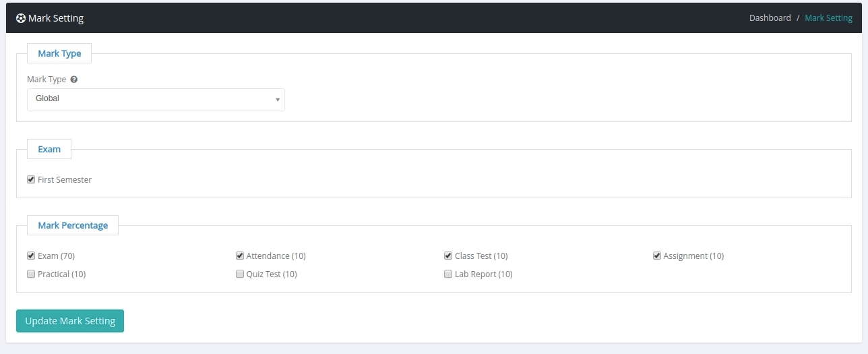Enable the Lab Report (10) checkbox

pyautogui.click(x=448, y=274)
